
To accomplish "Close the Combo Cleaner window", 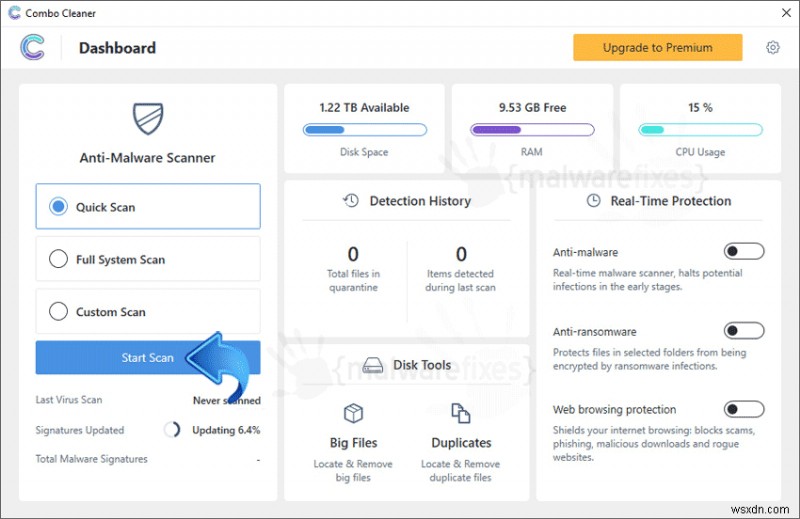I will tap(786, 13).
